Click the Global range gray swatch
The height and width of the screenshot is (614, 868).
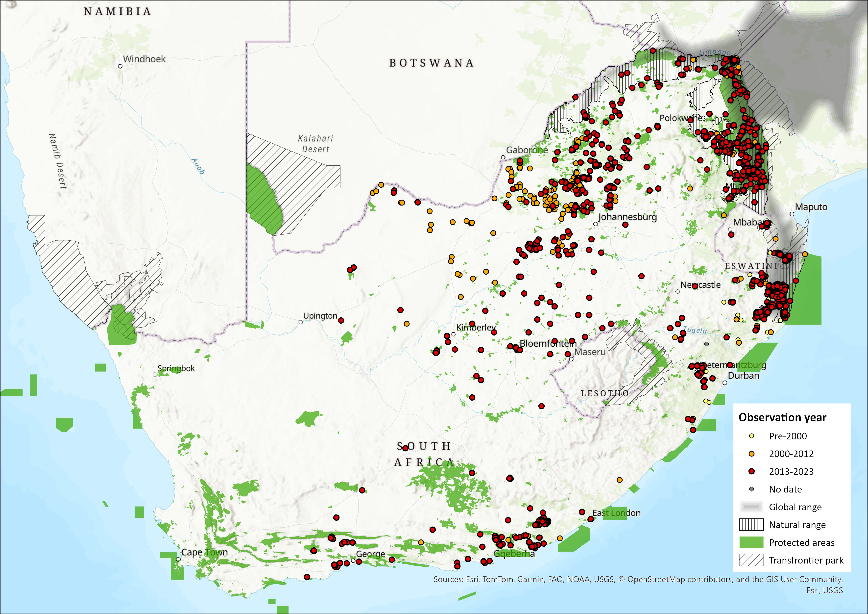(751, 507)
